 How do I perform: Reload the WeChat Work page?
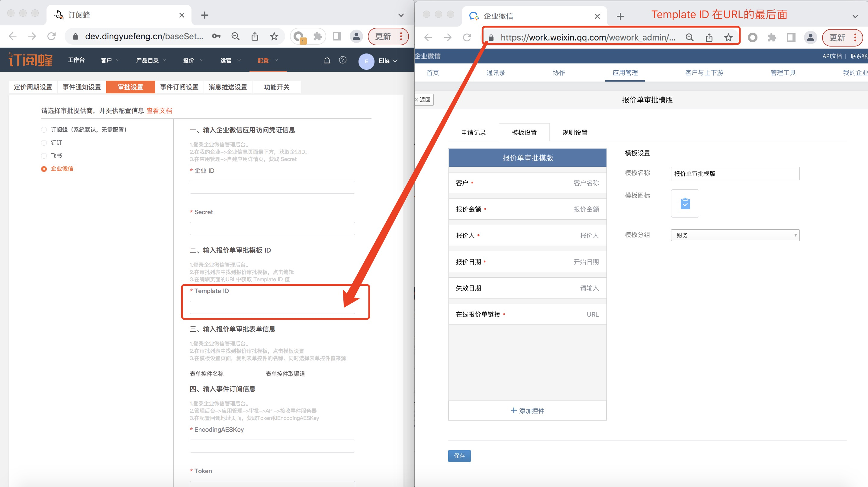pos(467,37)
